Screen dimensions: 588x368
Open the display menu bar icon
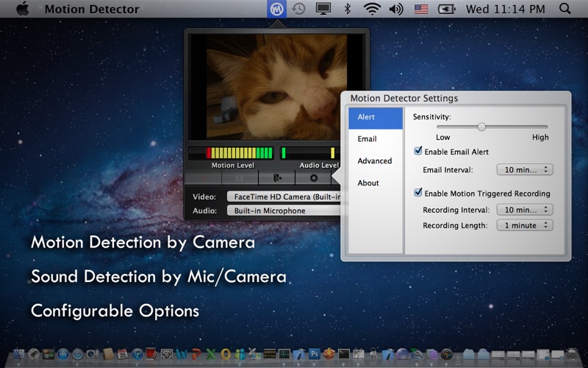pyautogui.click(x=323, y=9)
